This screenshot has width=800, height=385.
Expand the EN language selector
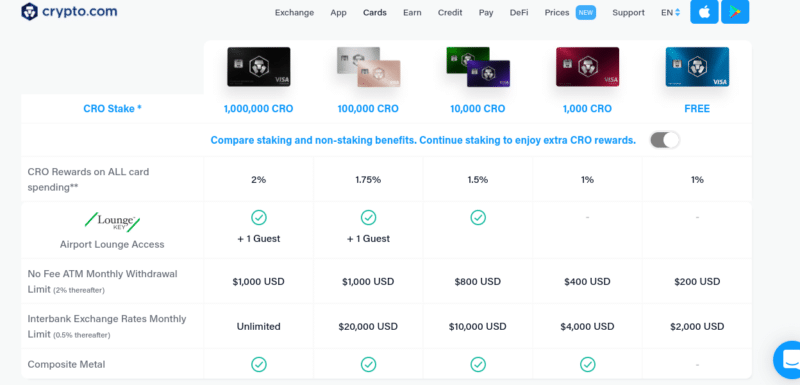(670, 13)
